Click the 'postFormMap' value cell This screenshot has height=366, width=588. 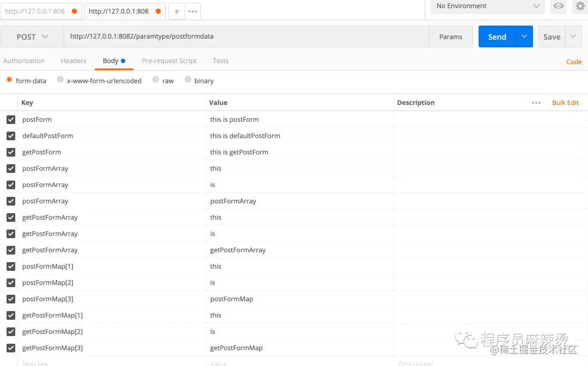(299, 299)
